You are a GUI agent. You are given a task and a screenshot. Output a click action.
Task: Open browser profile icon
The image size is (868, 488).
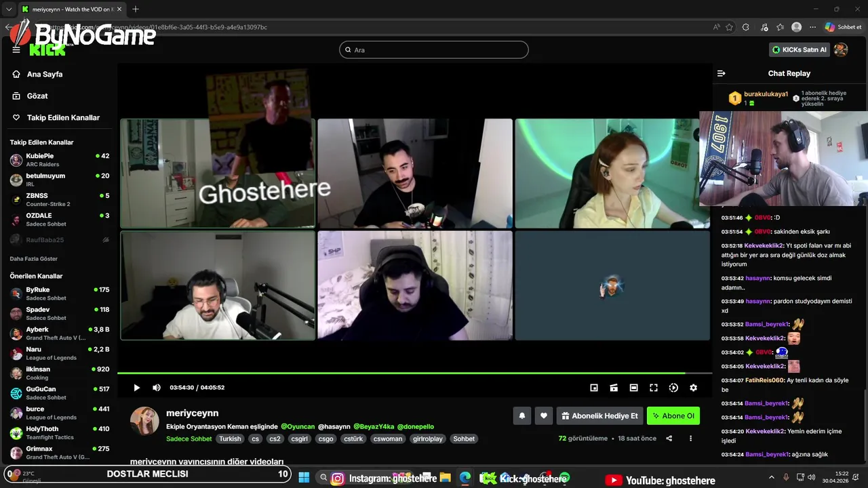click(797, 27)
